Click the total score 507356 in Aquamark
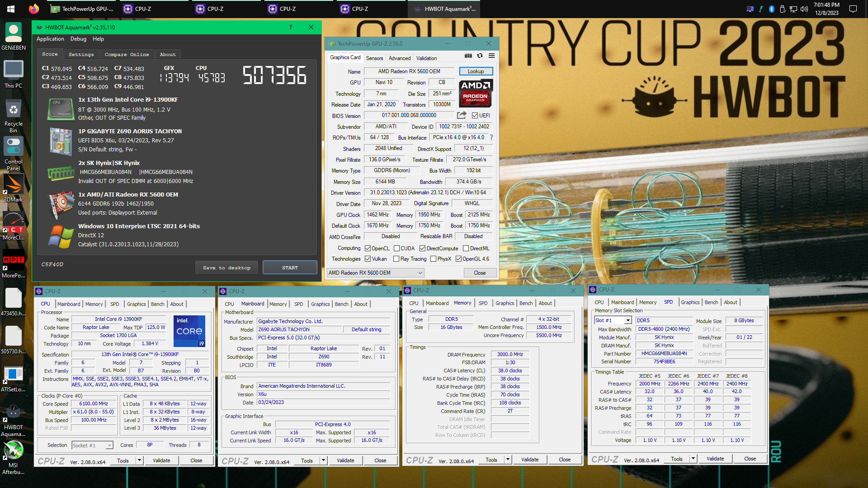Screen dimensions: 868x488 coord(274,75)
